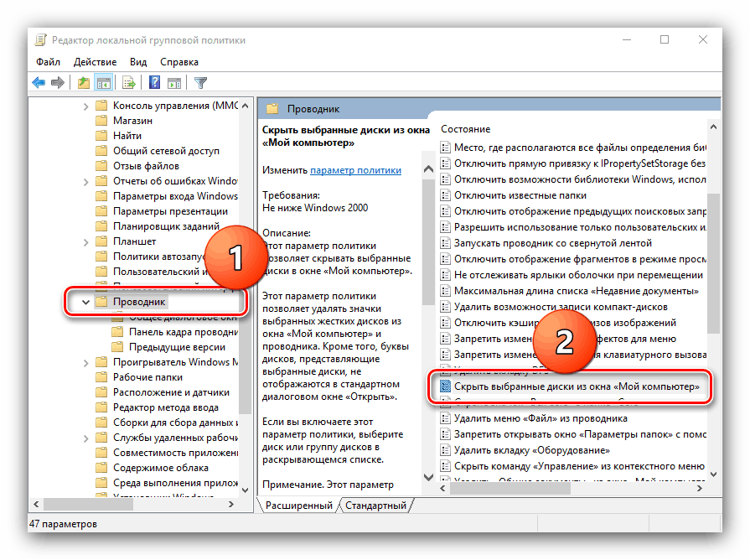Expand the Отчеты об ошибках Windows node
750x560 pixels.
point(86,182)
